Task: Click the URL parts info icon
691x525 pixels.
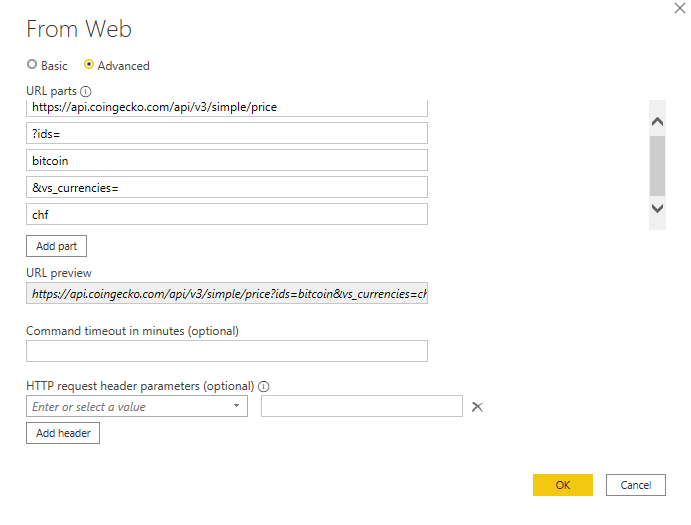Action: [x=85, y=91]
